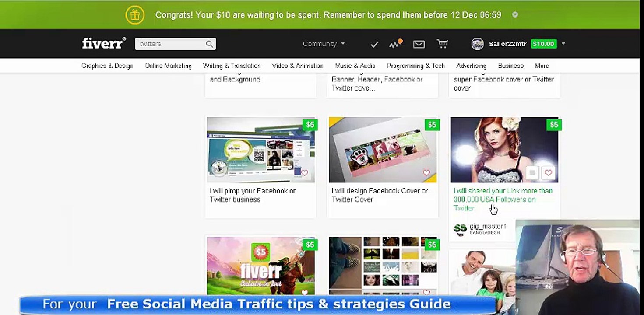The width and height of the screenshot is (644, 315).
Task: Open the "Banner, Header, Facebook or Twitter" gig
Action: tap(377, 84)
